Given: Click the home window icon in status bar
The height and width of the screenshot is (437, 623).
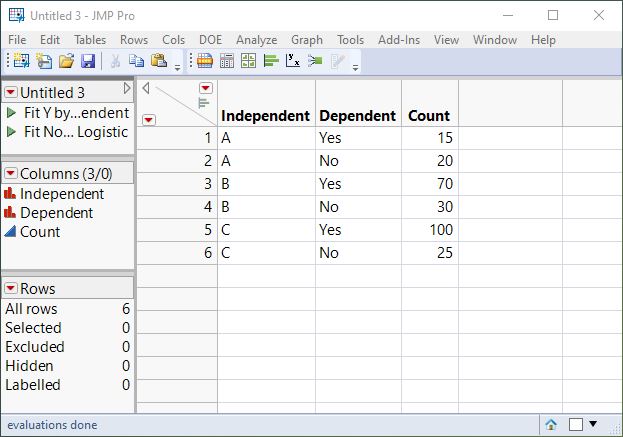Looking at the screenshot, I should pyautogui.click(x=550, y=424).
